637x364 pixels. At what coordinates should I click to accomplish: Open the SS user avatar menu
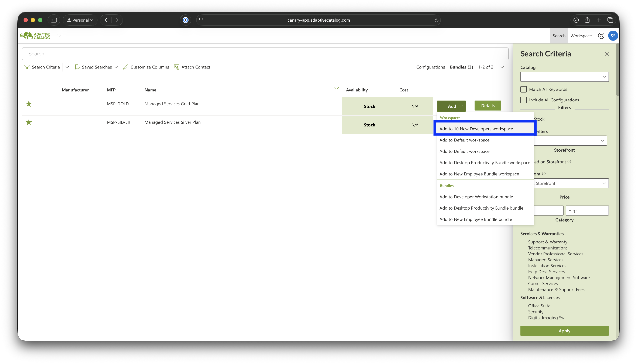[x=613, y=36]
